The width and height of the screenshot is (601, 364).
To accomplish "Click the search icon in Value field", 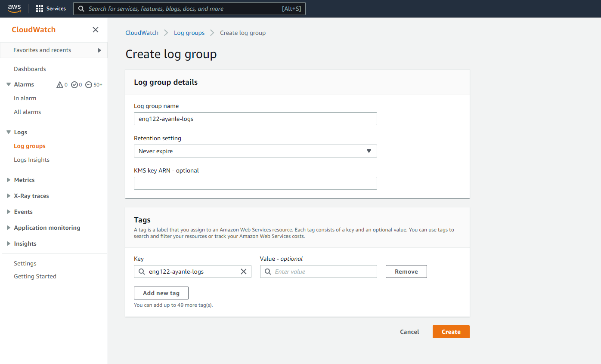I will (x=268, y=271).
